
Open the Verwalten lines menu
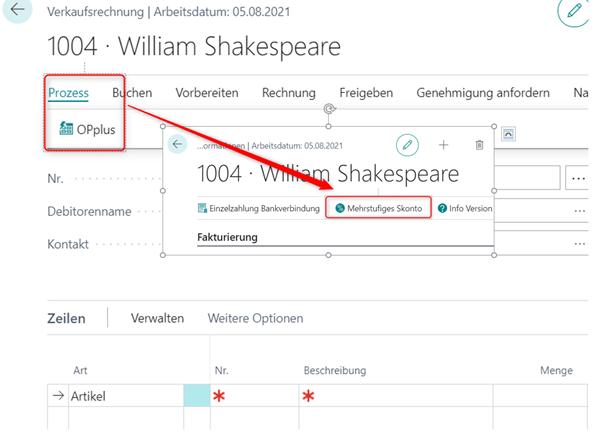[157, 318]
